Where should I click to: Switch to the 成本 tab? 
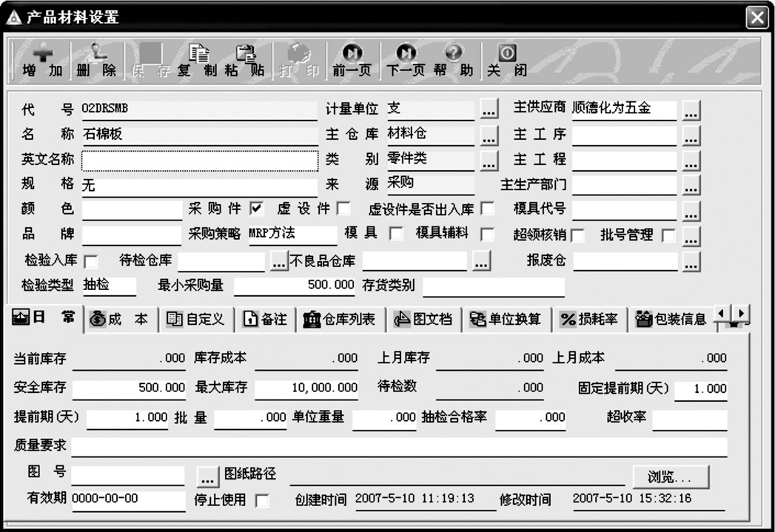pos(121,319)
